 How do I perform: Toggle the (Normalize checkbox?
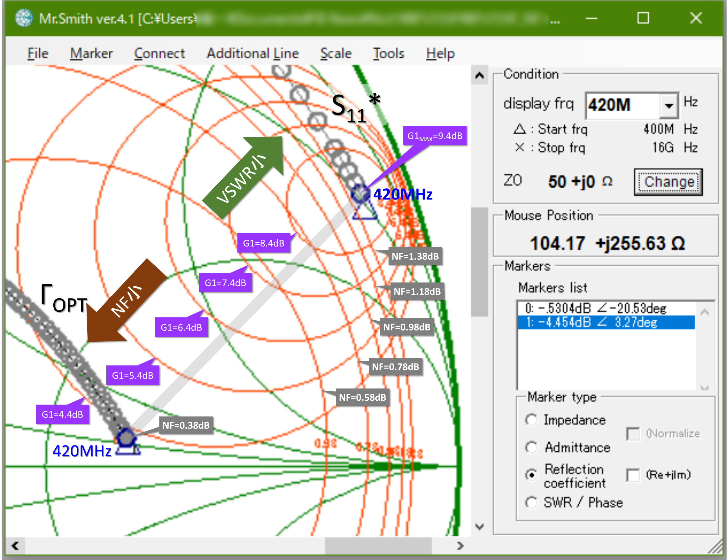[x=633, y=434]
